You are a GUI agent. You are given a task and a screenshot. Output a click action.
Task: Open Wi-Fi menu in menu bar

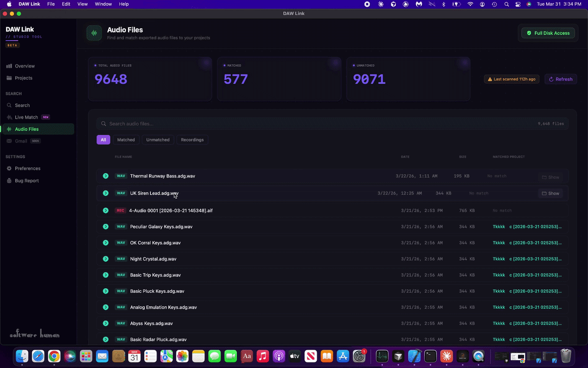[470, 4]
